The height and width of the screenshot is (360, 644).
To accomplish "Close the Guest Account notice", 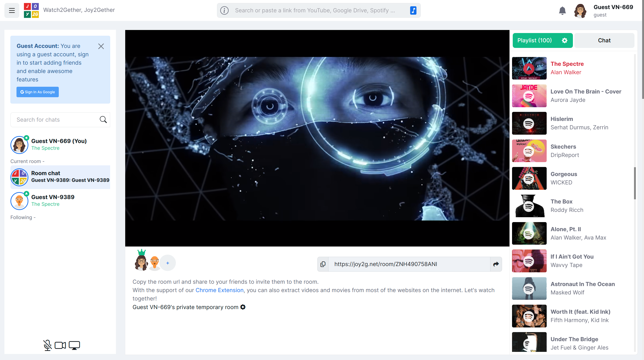I will [x=101, y=46].
